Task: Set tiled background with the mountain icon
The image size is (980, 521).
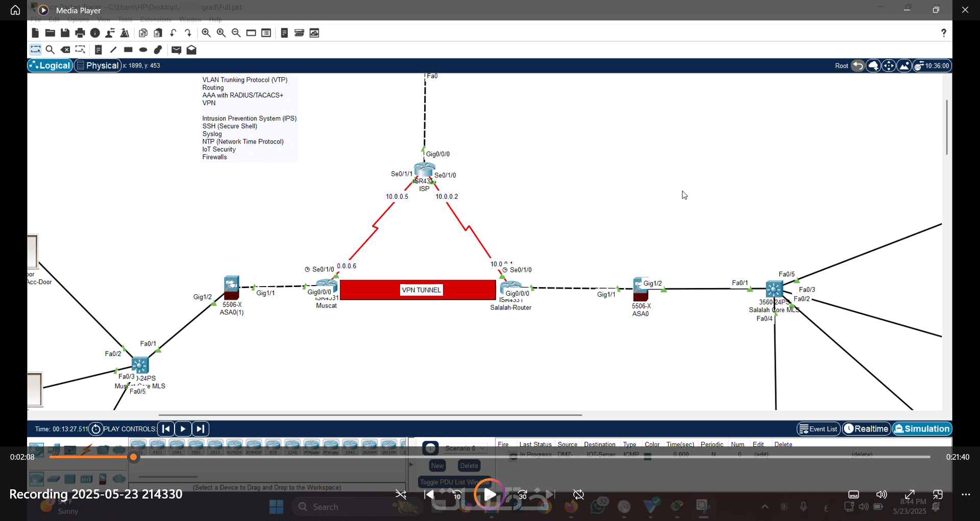Action: click(x=904, y=66)
